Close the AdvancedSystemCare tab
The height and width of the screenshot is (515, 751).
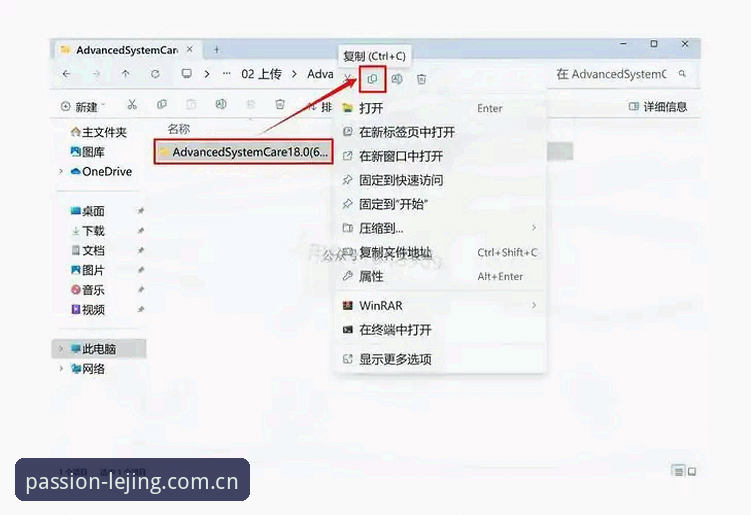[x=190, y=49]
